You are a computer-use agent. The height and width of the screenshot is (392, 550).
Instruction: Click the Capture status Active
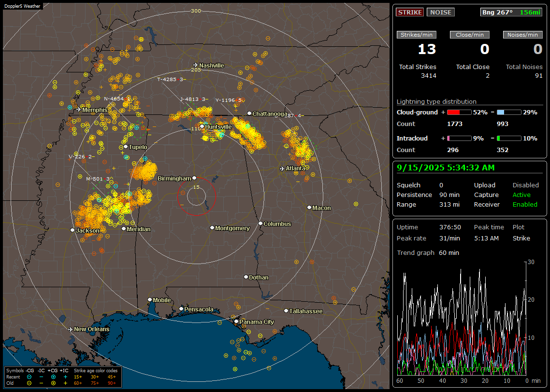(x=521, y=195)
